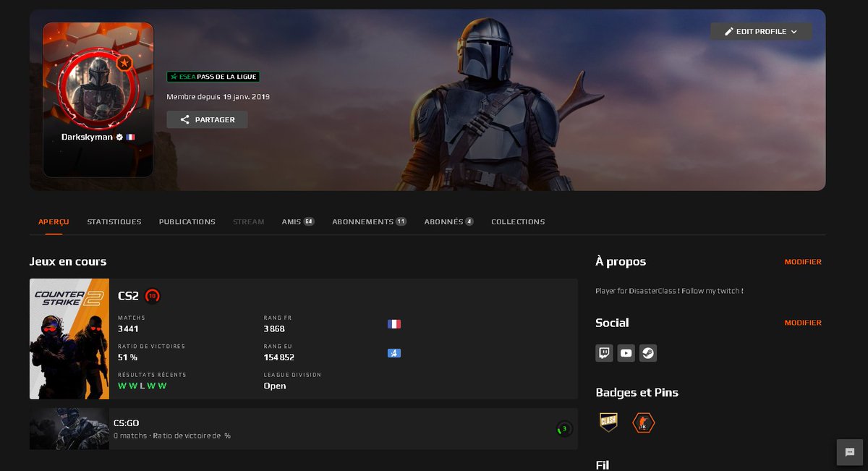Image resolution: width=868 pixels, height=471 pixels.
Task: Open the CS:GO game thumbnail
Action: (69, 428)
